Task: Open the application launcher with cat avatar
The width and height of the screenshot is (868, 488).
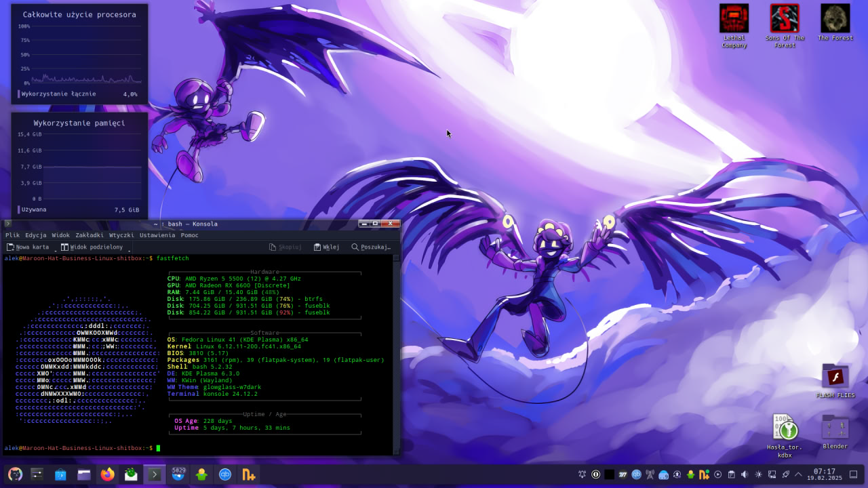Action: tap(15, 474)
